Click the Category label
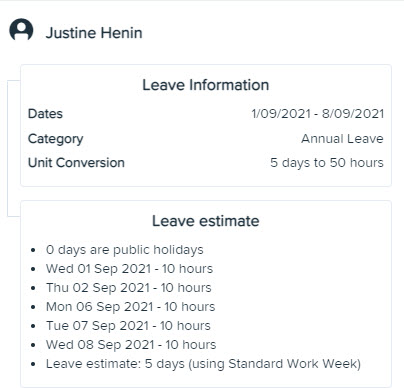404x388 pixels. pos(56,139)
